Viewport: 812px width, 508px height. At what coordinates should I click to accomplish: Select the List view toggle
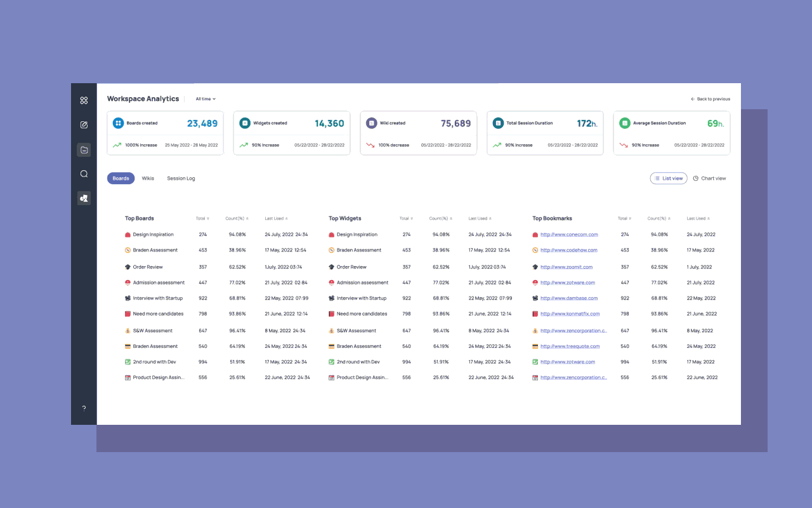[x=669, y=178]
